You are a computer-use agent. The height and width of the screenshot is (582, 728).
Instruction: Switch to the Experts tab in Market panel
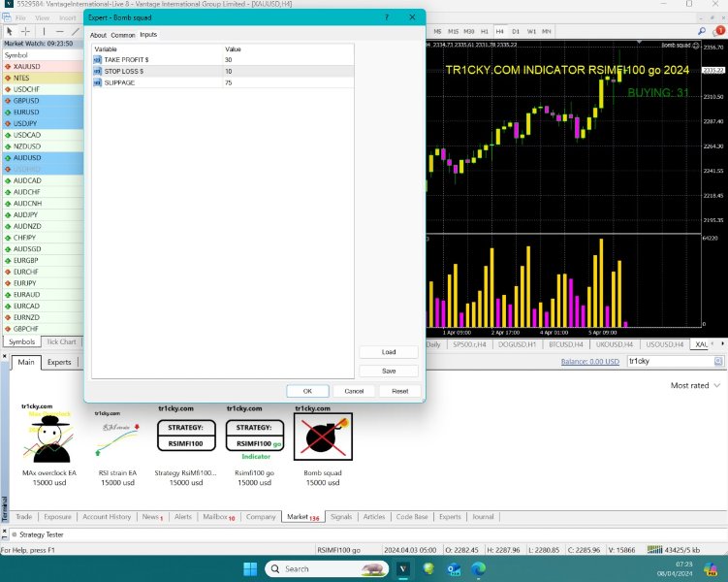[59, 362]
